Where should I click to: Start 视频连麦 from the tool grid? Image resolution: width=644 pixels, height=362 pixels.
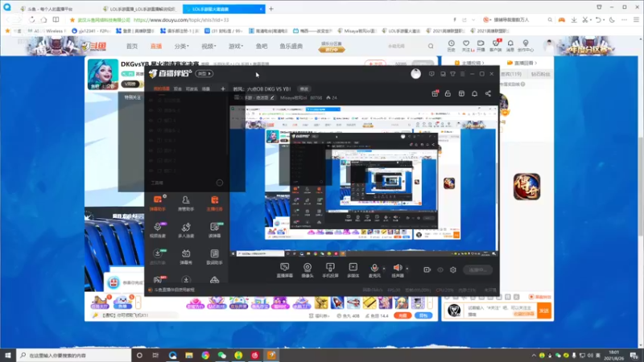tap(158, 230)
